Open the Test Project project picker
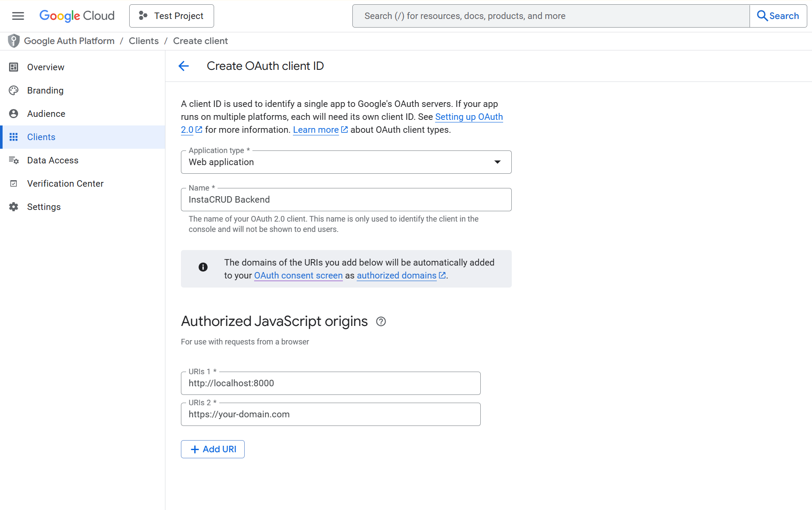812x510 pixels. (171, 16)
